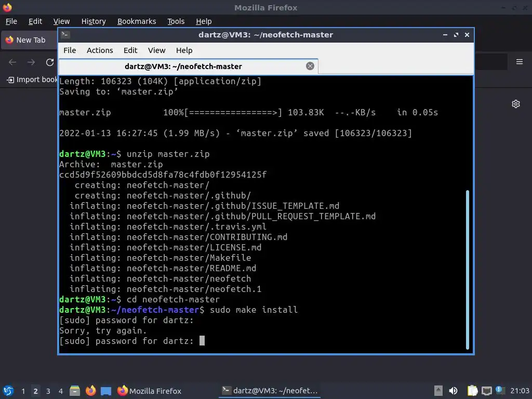Minimize the terminal window
Image resolution: width=532 pixels, height=399 pixels.
pos(445,35)
